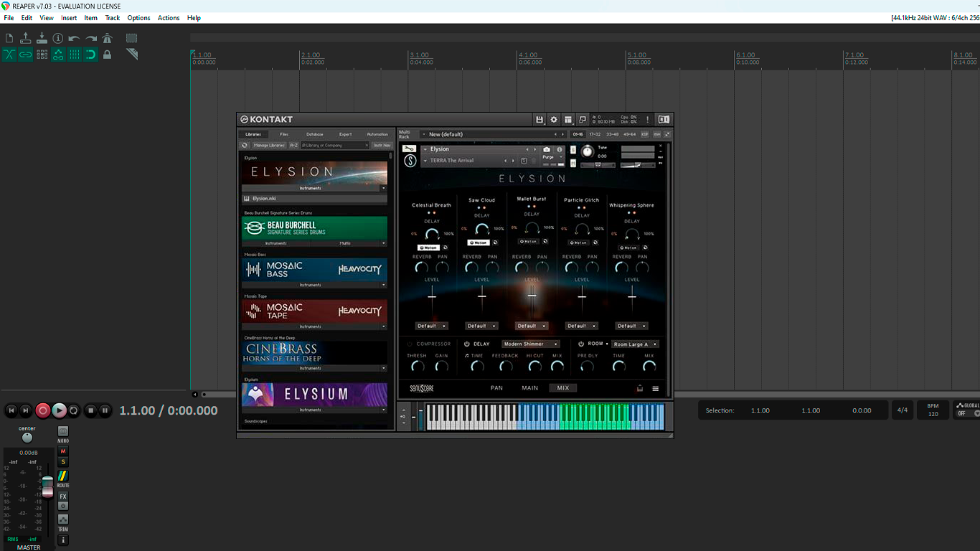Screen dimensions: 980x551
Task: Toggle auto-crossfade icon in REAPER toolbar
Action: coord(9,55)
